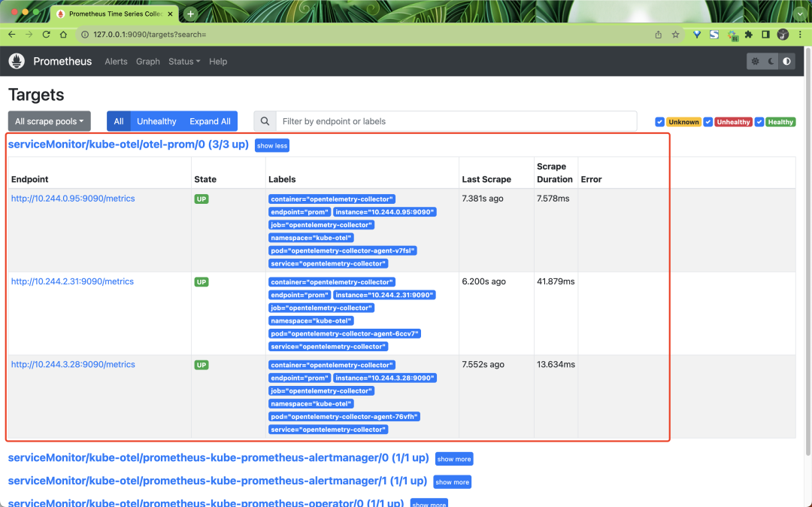
Task: Select the All filter button
Action: pos(119,121)
